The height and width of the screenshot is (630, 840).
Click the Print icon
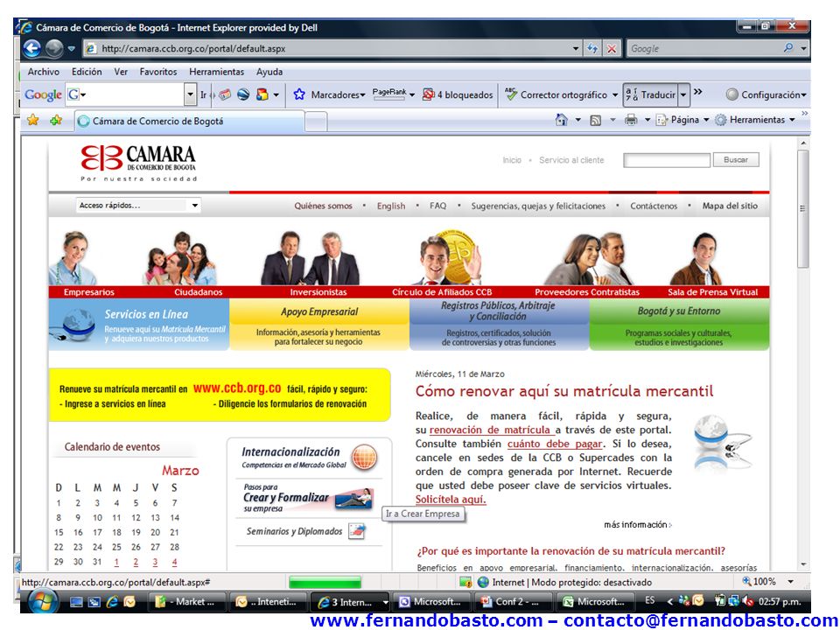point(631,120)
